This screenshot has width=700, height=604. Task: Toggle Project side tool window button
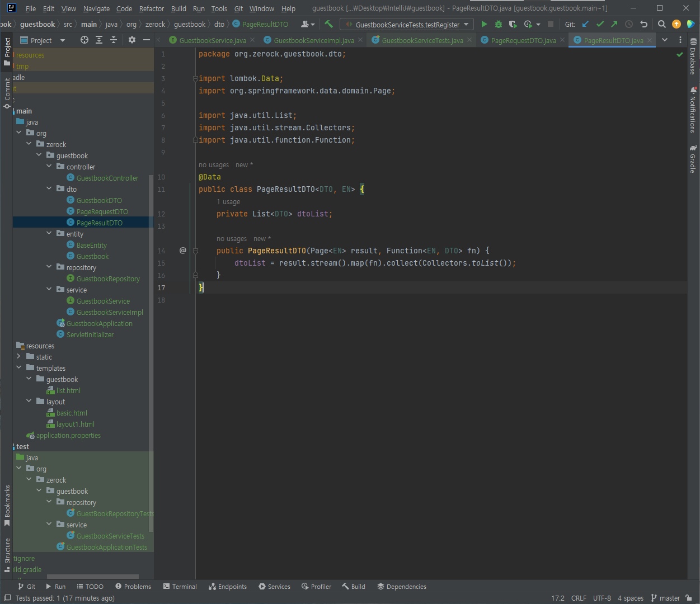[7, 51]
